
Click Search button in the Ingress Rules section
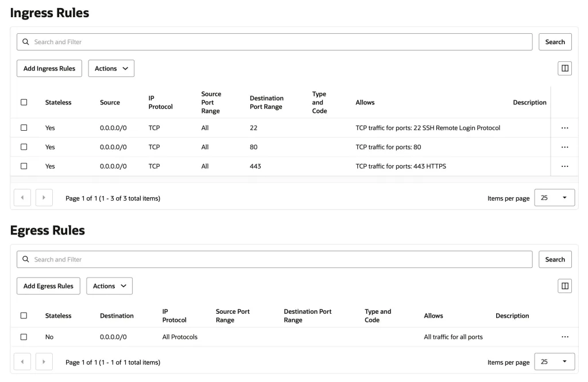click(x=555, y=42)
